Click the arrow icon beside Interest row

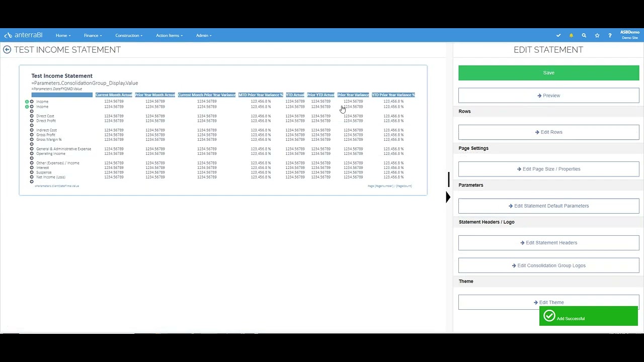click(32, 167)
